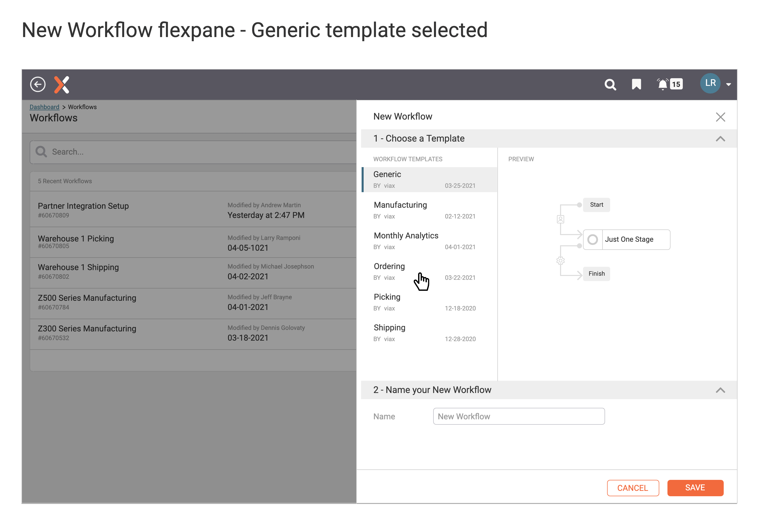This screenshot has width=759, height=532.
Task: Click workflow ID #60670802
Action: (x=53, y=277)
